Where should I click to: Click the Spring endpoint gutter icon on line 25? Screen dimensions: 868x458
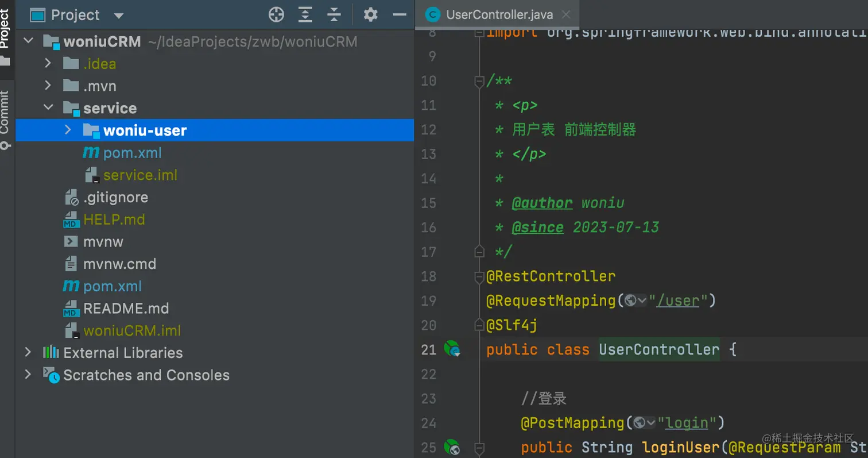pos(452,447)
